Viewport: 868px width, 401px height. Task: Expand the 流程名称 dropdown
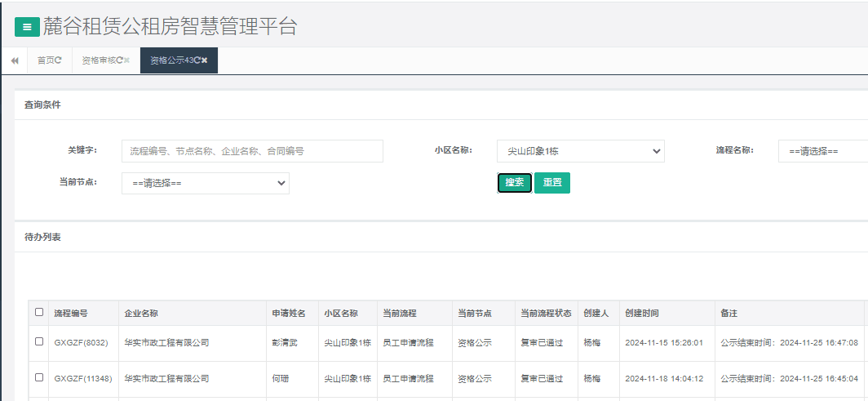pyautogui.click(x=822, y=151)
